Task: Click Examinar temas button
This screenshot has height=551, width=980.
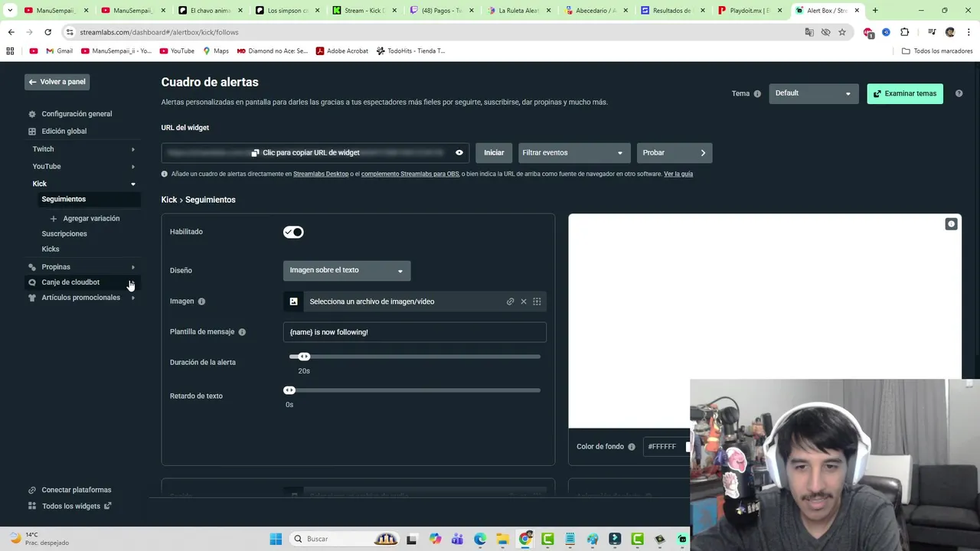Action: (x=905, y=93)
